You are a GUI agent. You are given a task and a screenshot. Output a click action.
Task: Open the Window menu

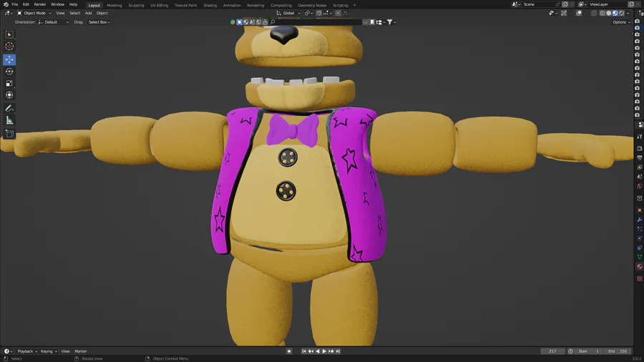(x=57, y=4)
